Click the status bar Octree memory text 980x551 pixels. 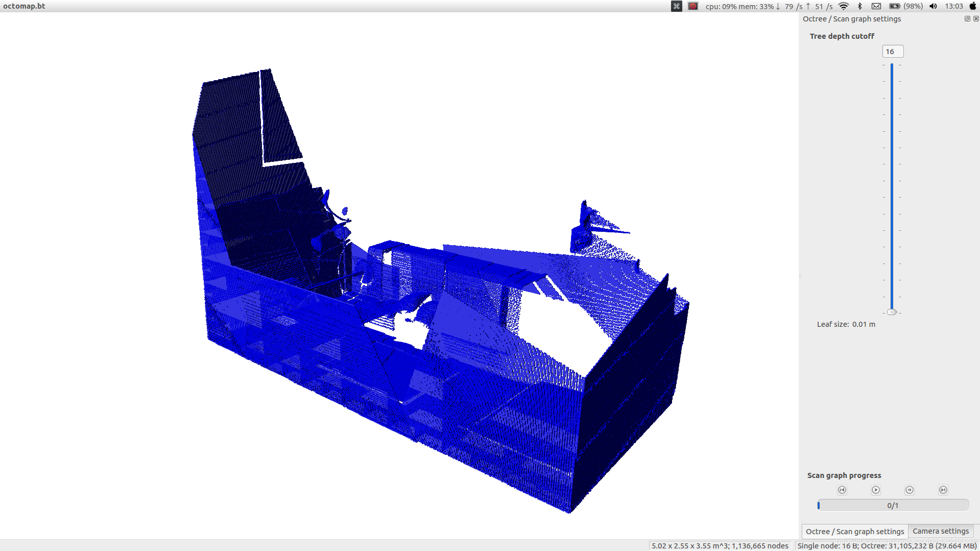tap(887, 546)
